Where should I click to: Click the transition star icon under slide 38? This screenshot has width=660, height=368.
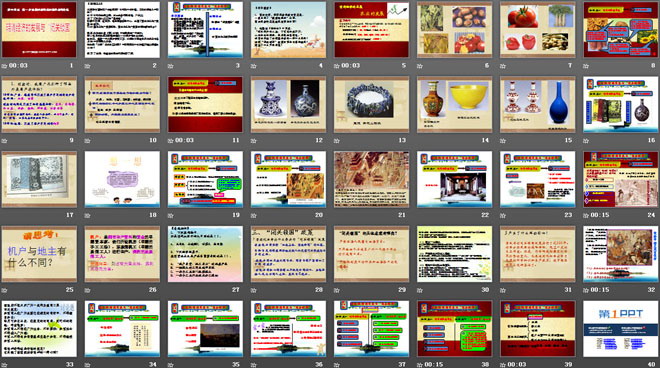click(420, 365)
